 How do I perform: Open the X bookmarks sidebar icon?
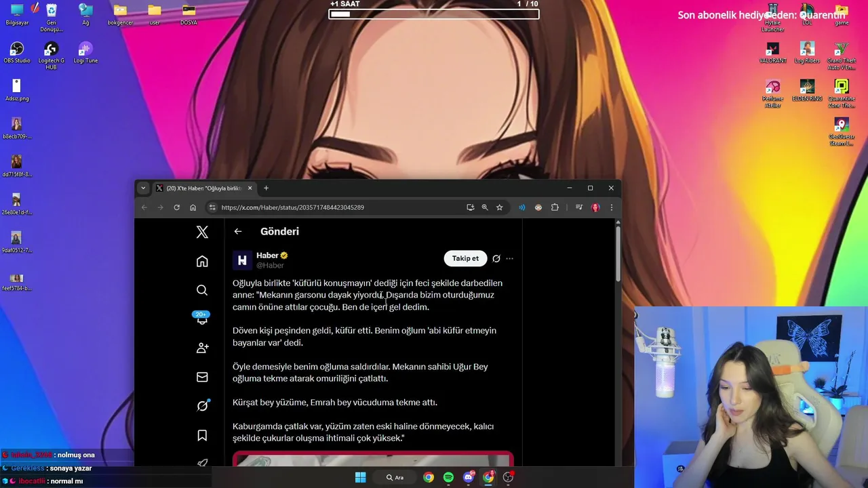[202, 435]
